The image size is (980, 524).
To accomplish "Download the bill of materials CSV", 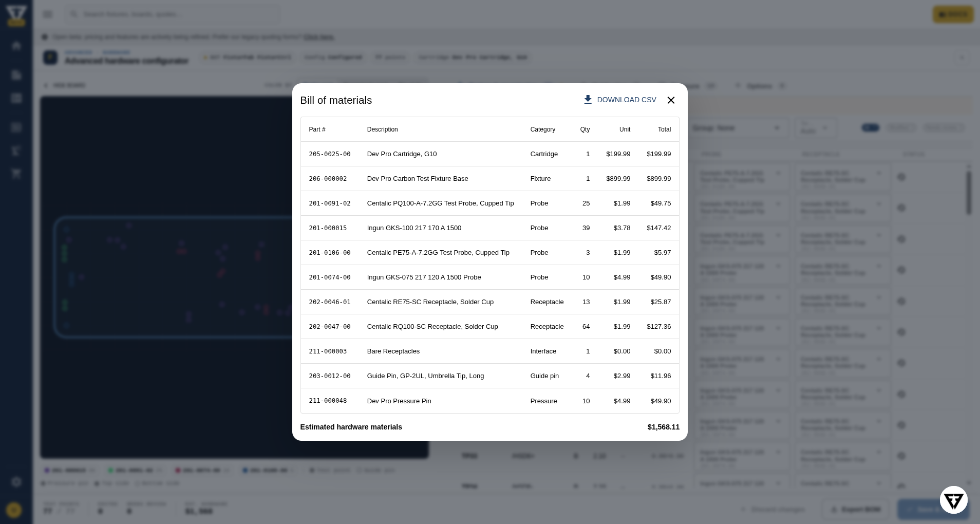I will [620, 100].
